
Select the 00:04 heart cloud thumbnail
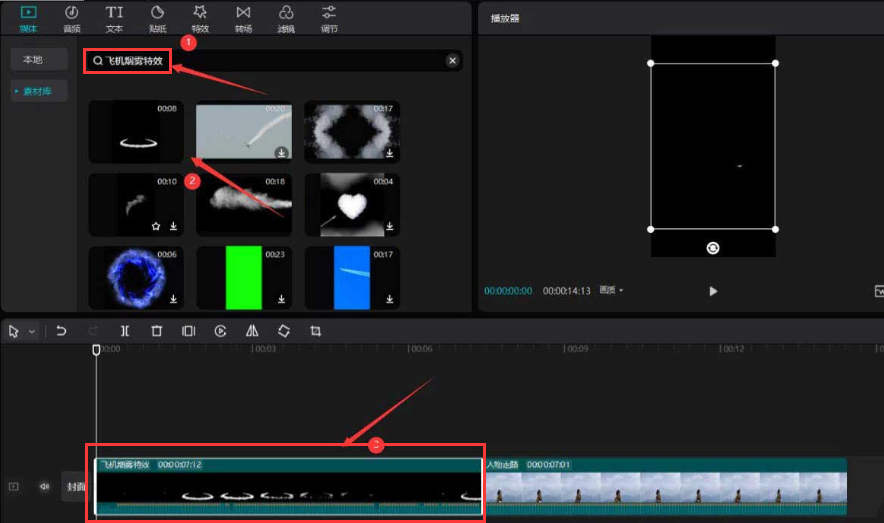(x=352, y=205)
